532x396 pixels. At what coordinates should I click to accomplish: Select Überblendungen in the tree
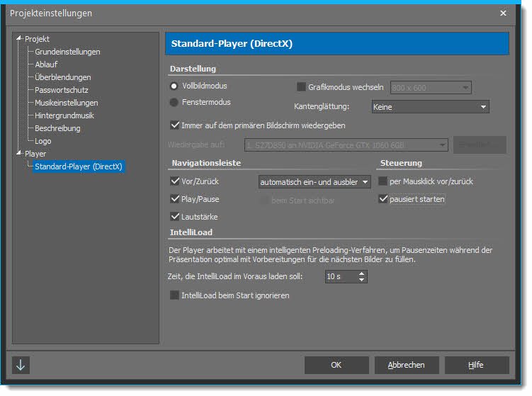tap(62, 77)
